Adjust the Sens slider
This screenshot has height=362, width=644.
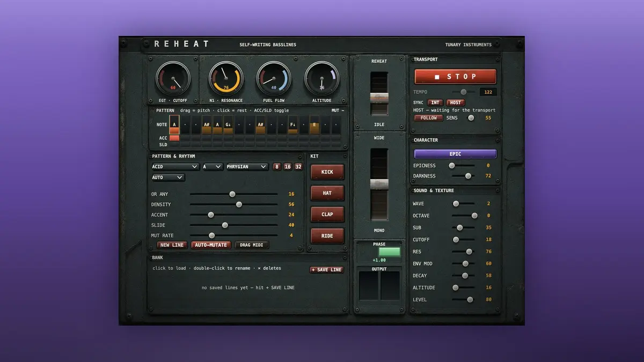pos(471,118)
